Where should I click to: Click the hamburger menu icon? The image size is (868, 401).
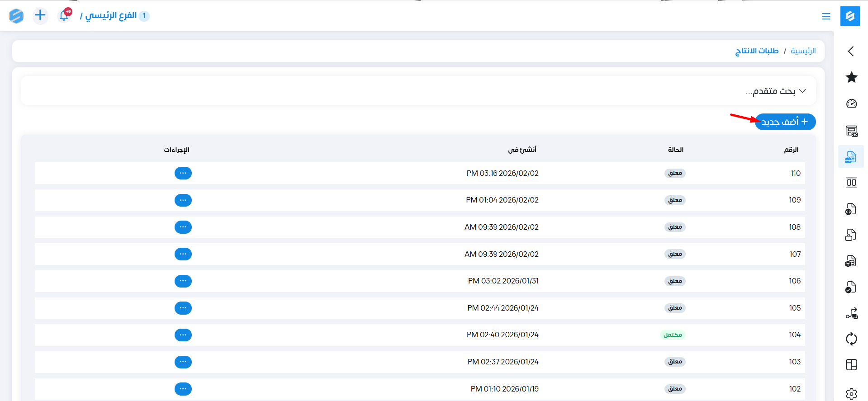(x=826, y=16)
